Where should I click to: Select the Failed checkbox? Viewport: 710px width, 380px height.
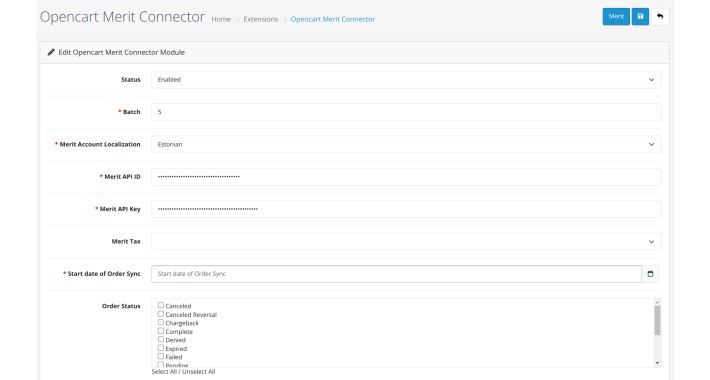[161, 356]
